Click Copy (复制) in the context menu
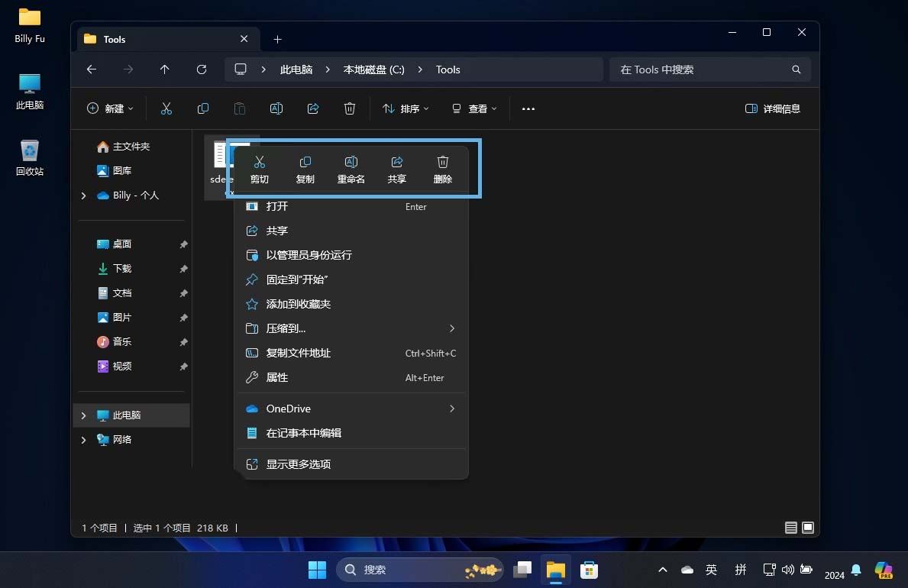Viewport: 908px width, 588px height. point(305,170)
